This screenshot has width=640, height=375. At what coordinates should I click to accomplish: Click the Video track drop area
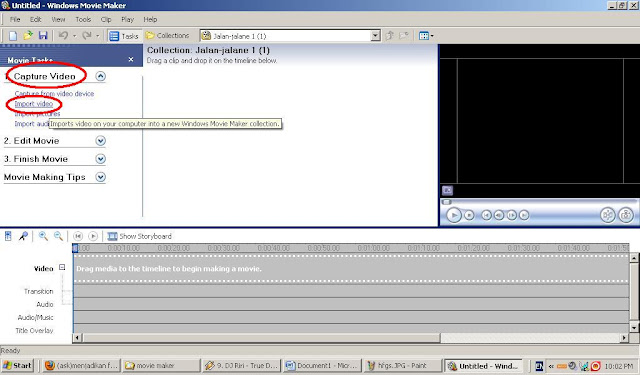click(x=351, y=268)
